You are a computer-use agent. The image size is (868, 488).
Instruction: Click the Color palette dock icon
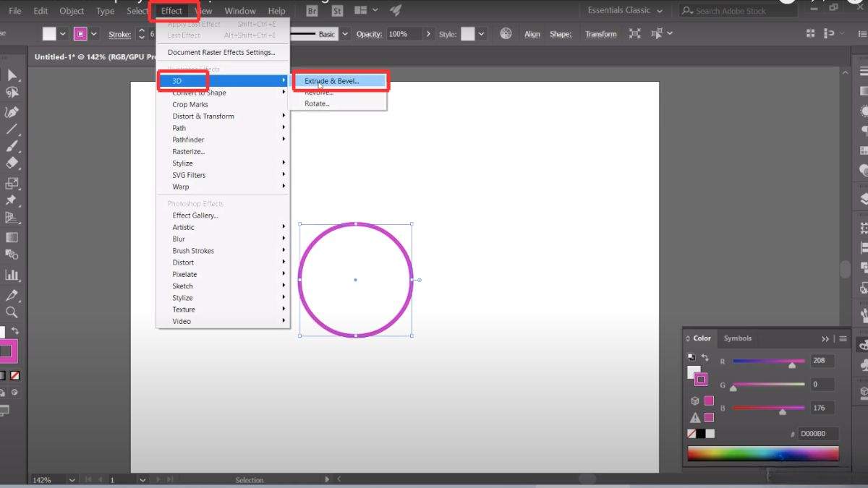pos(863,346)
